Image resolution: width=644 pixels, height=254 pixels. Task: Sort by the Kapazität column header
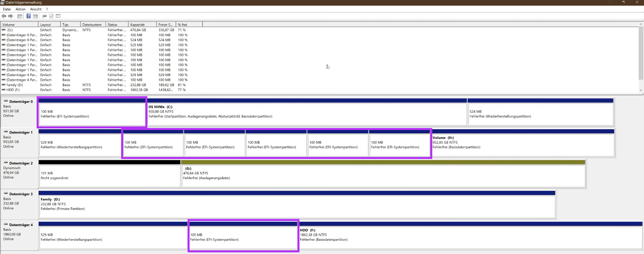142,25
